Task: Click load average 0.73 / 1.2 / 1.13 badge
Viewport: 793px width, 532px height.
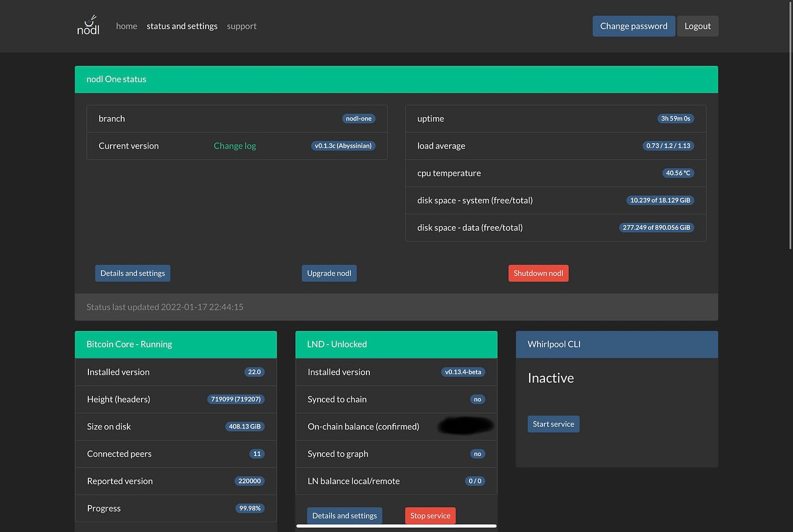Action: click(668, 145)
